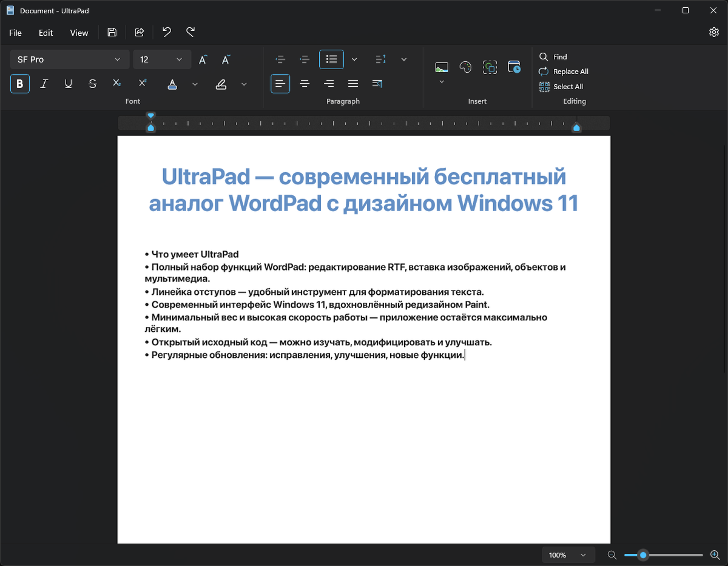Screen dimensions: 728x566
Task: Click the line starting 'Линейка отступов'
Action: 314,292
